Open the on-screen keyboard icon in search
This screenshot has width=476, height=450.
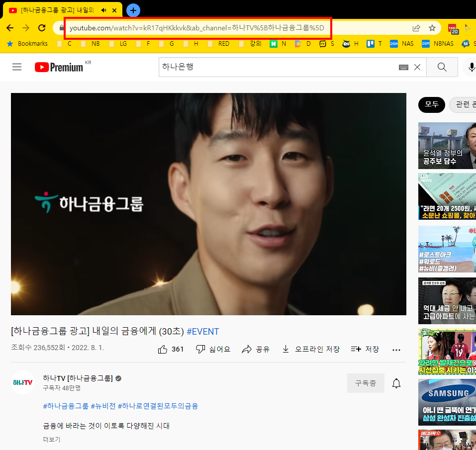coord(403,67)
